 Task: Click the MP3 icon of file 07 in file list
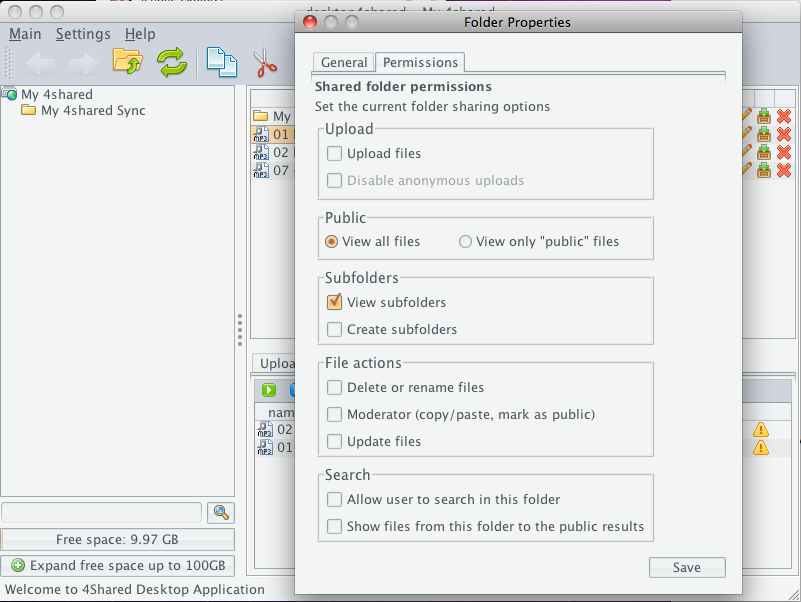261,170
